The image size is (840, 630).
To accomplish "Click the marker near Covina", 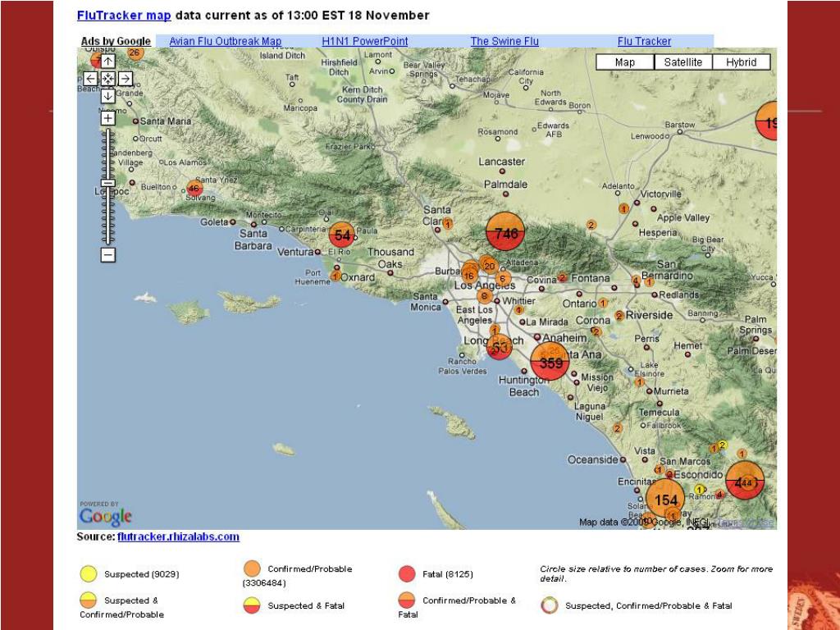I will (562, 277).
